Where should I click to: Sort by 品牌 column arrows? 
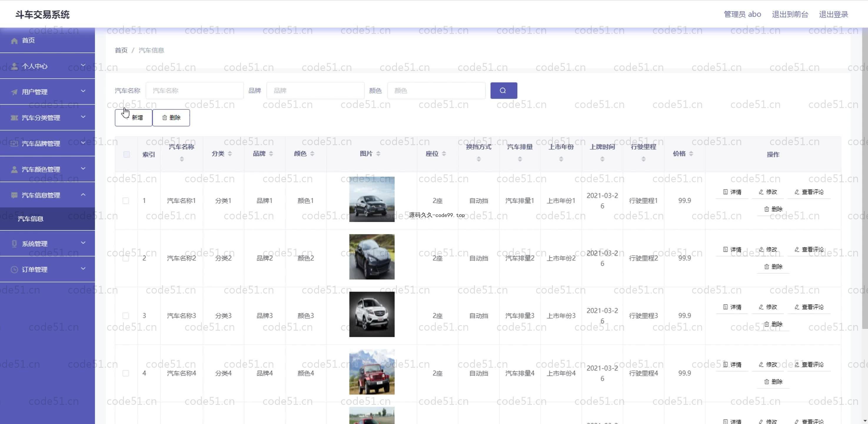coord(271,154)
